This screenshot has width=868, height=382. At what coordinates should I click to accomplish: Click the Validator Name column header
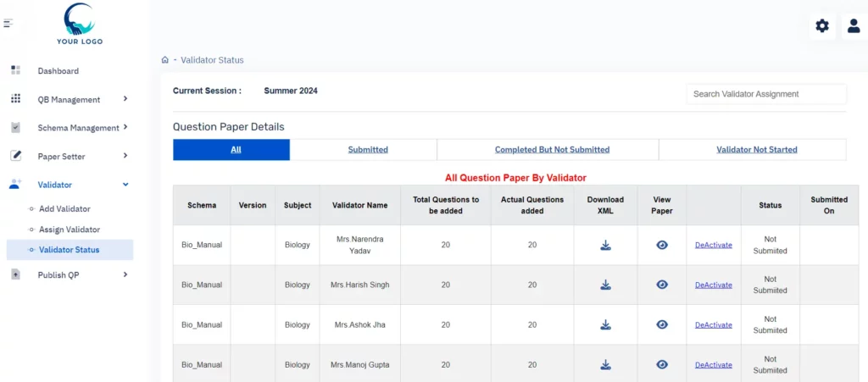coord(359,205)
